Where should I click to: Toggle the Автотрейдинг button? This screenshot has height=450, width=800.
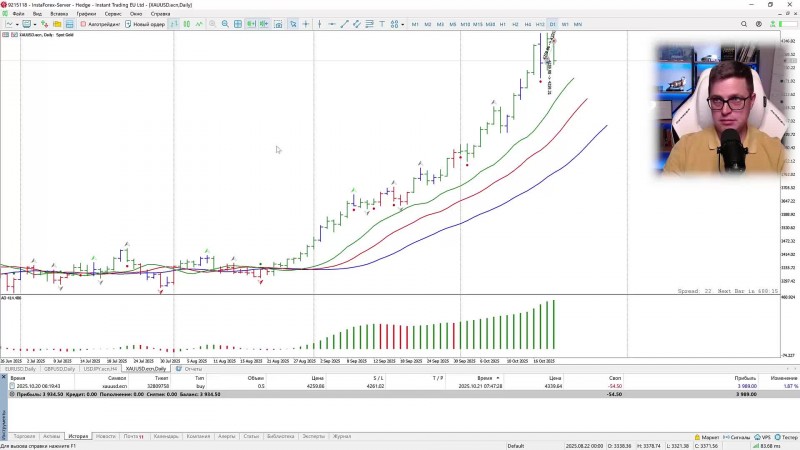tap(101, 24)
